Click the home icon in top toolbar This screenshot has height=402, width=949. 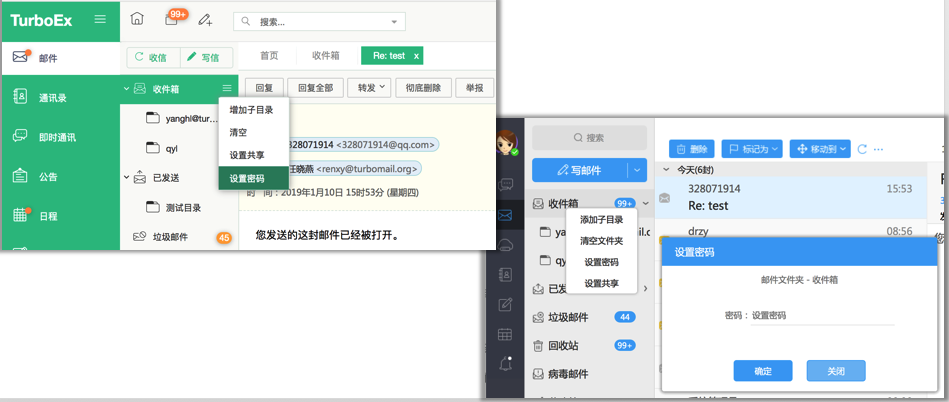(x=137, y=19)
